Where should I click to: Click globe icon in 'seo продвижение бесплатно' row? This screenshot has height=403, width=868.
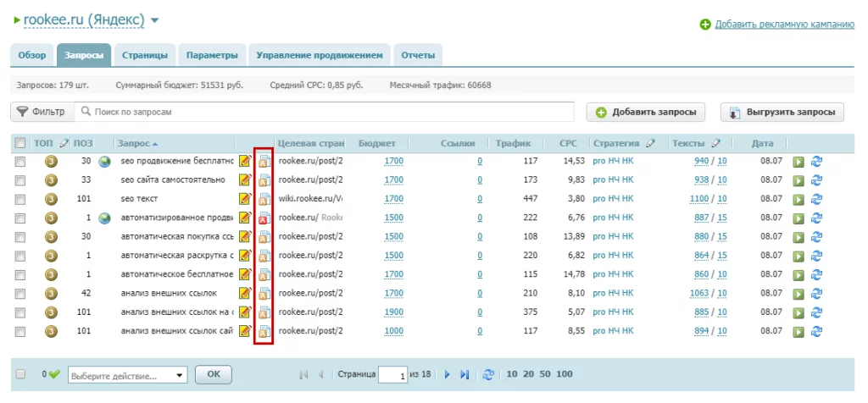point(104,162)
